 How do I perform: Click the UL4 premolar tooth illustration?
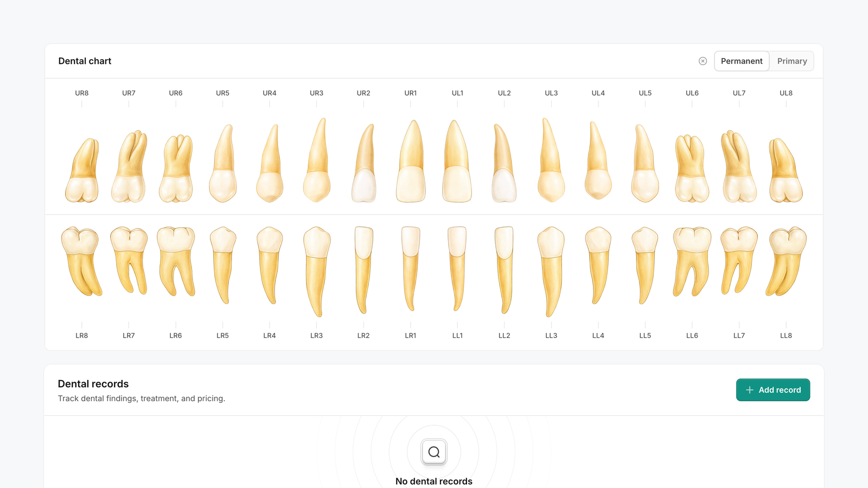[598, 161]
